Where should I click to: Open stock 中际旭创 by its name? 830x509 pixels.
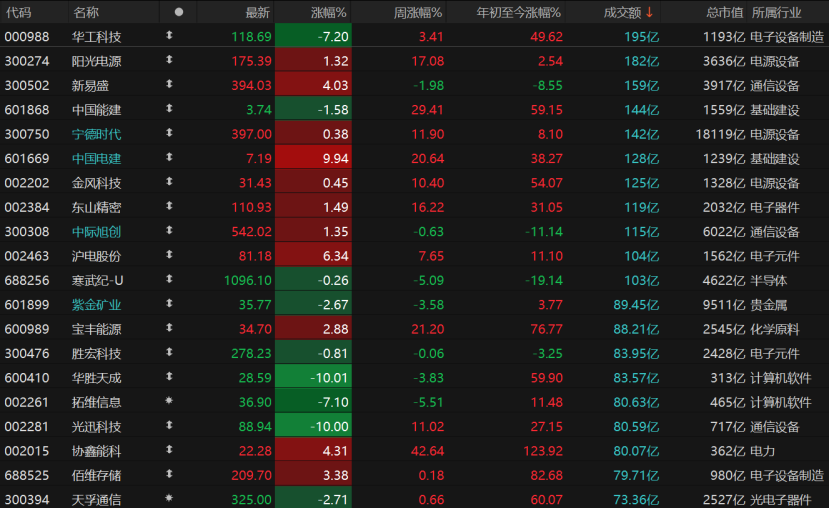pos(97,231)
